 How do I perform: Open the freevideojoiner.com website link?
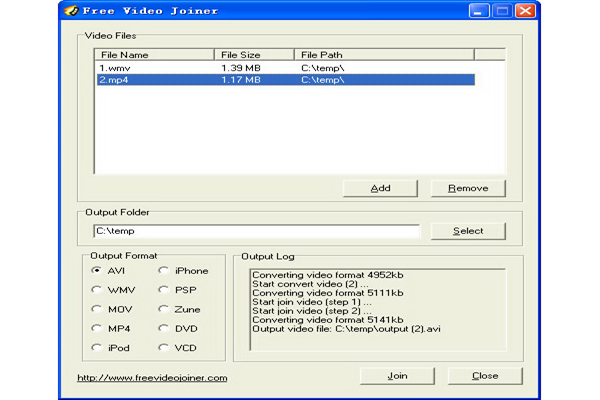tap(152, 378)
